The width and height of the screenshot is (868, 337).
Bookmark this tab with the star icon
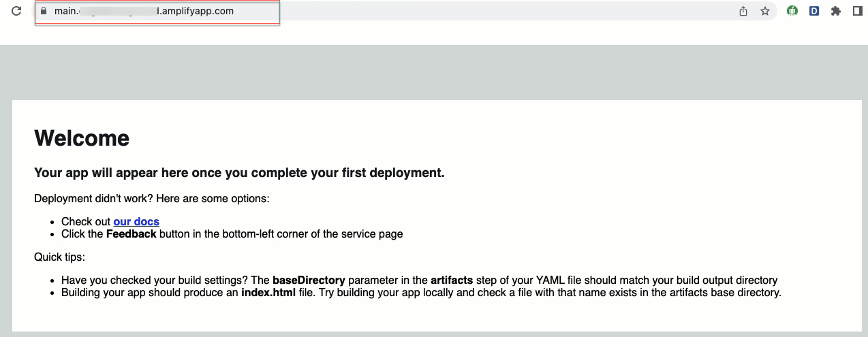point(765,11)
